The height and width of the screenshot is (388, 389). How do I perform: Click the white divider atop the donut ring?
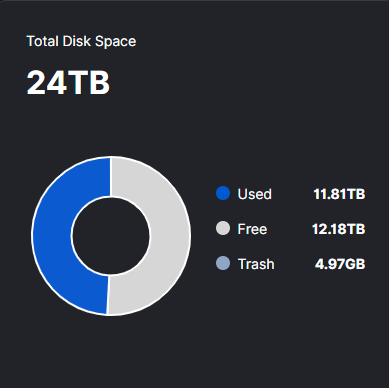[111, 177]
